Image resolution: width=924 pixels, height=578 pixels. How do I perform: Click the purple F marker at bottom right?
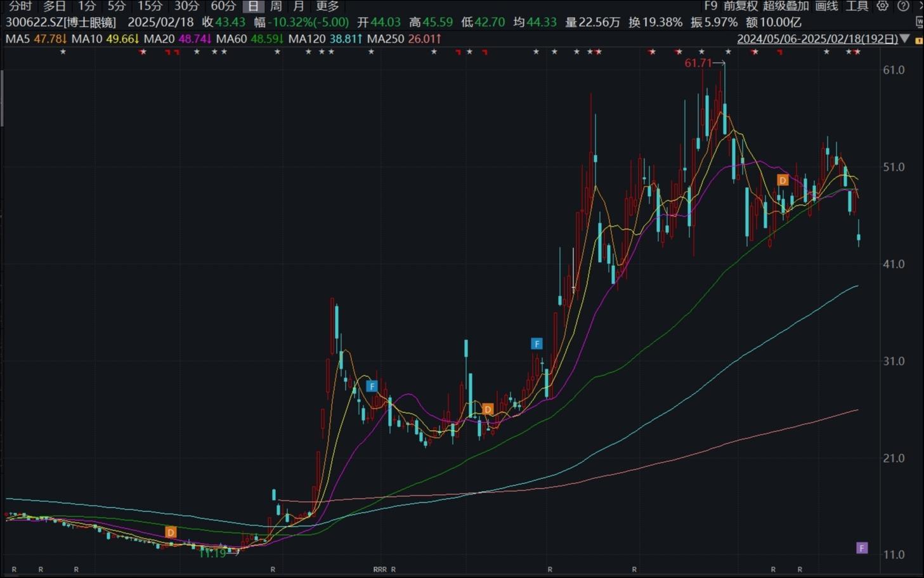[862, 548]
